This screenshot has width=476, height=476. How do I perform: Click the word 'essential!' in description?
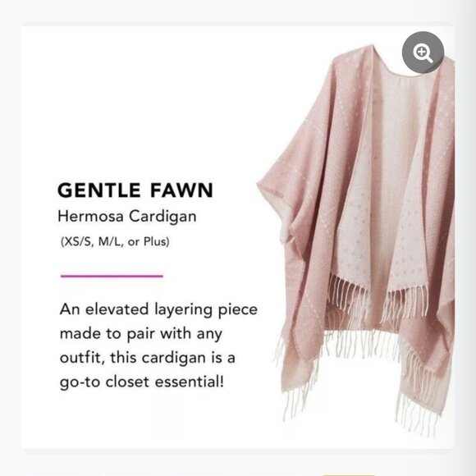click(x=190, y=382)
